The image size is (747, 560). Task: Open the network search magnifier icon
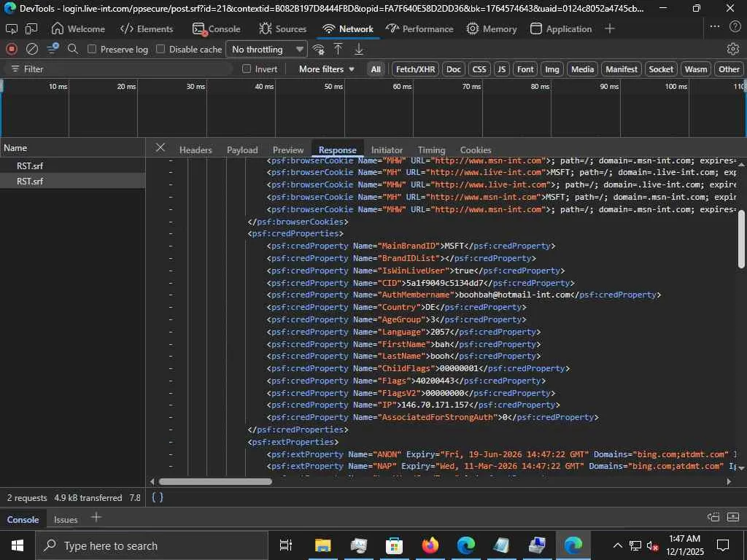click(x=73, y=49)
